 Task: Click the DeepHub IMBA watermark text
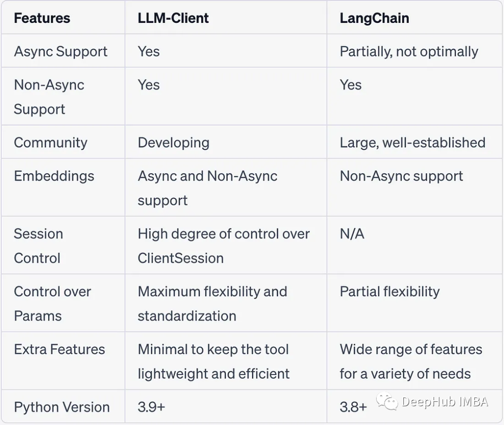(445, 402)
